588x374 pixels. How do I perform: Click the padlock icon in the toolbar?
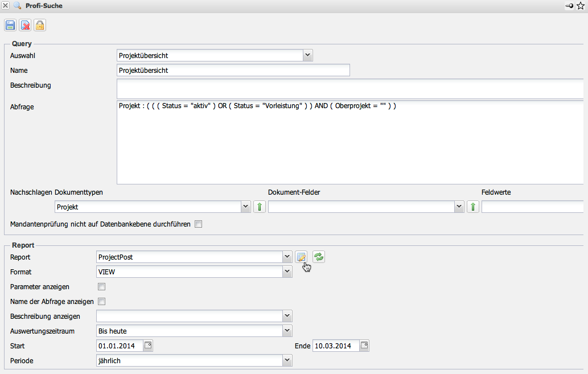(40, 25)
